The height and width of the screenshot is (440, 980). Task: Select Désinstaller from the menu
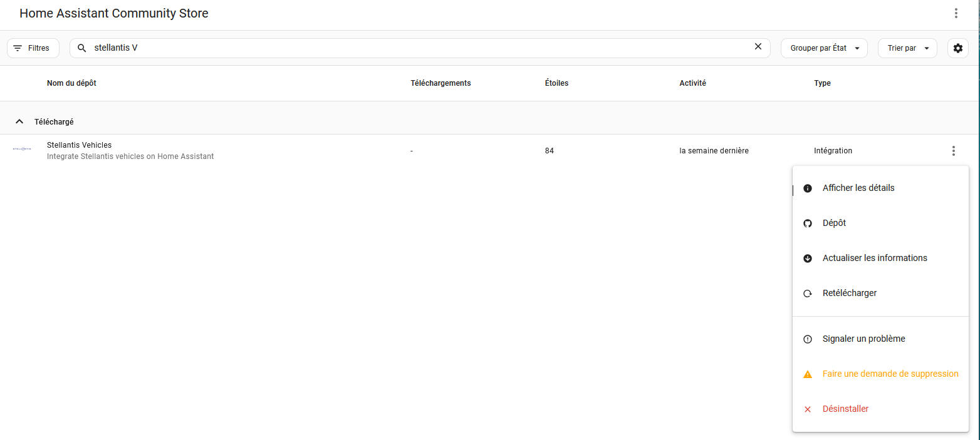pos(880,409)
